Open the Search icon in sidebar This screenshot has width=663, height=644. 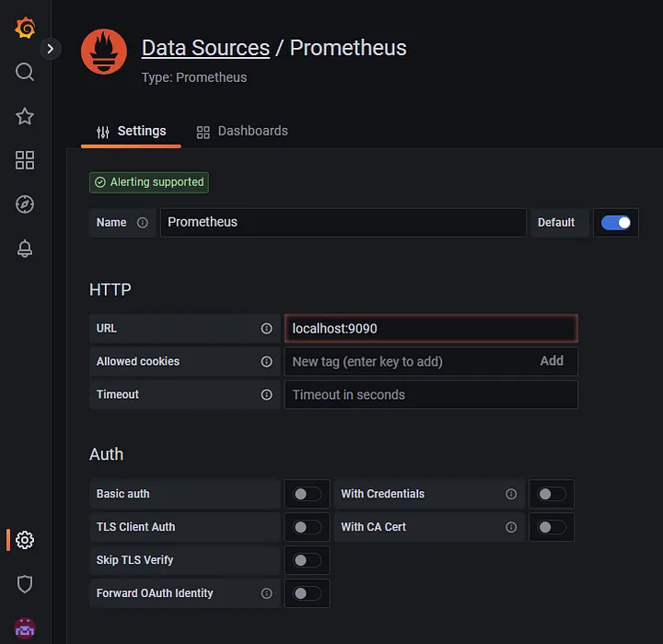tap(25, 72)
